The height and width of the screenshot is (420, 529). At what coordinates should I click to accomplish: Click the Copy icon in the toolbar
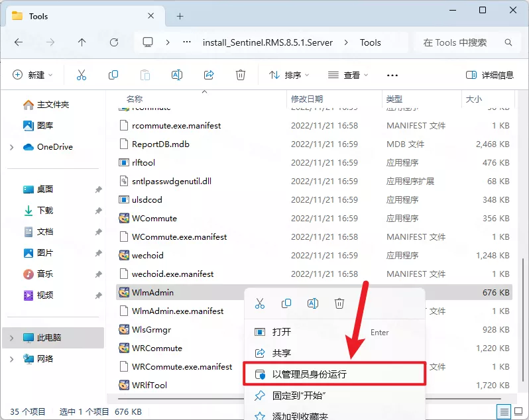click(113, 75)
